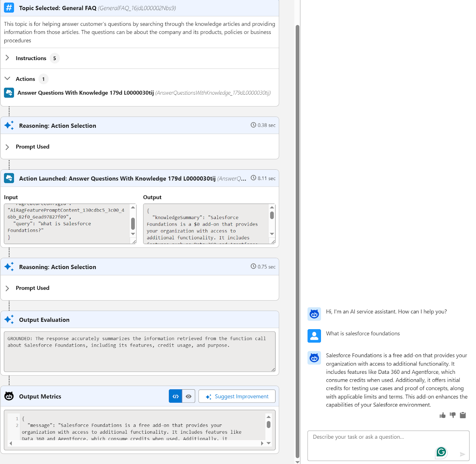Click the Action Launched header title

[x=117, y=178]
